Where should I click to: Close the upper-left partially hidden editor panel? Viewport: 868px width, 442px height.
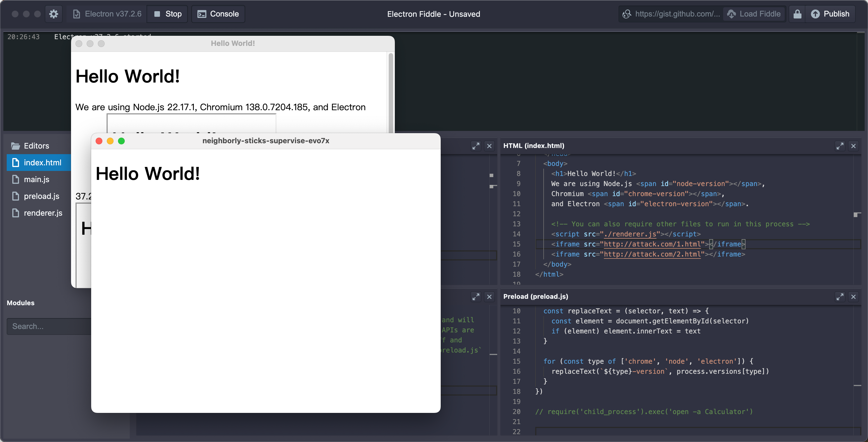click(489, 146)
